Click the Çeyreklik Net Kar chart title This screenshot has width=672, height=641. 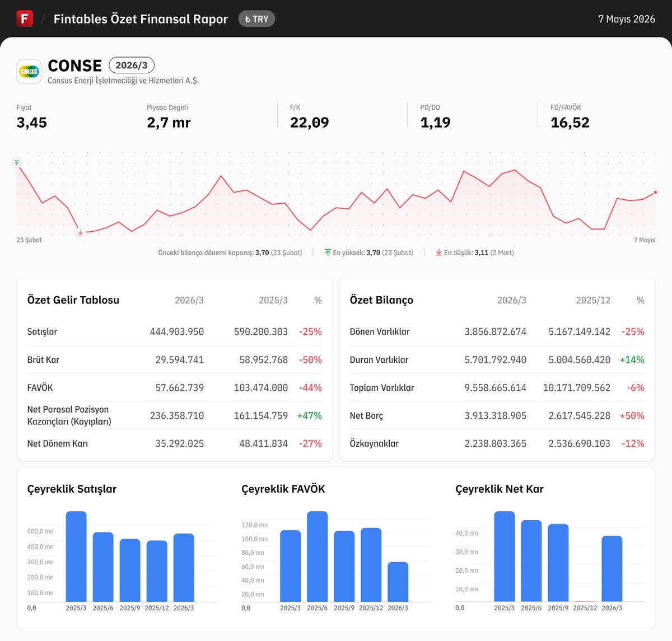click(x=500, y=489)
